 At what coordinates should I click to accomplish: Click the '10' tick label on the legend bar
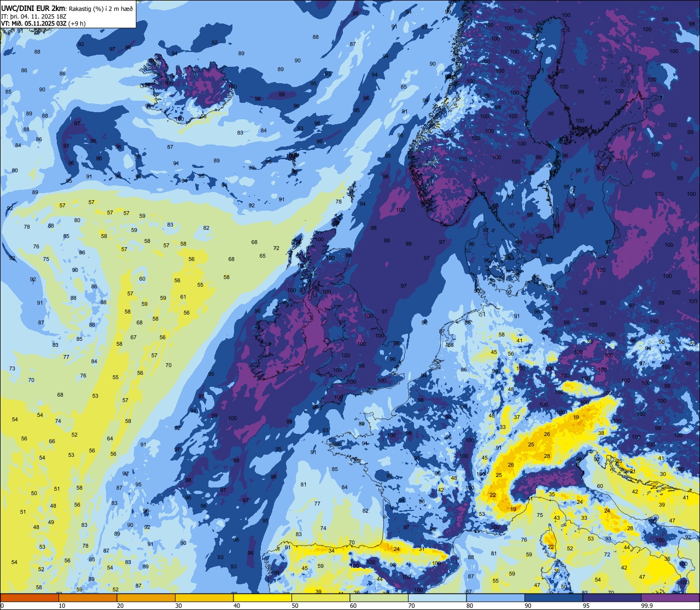coord(62,605)
